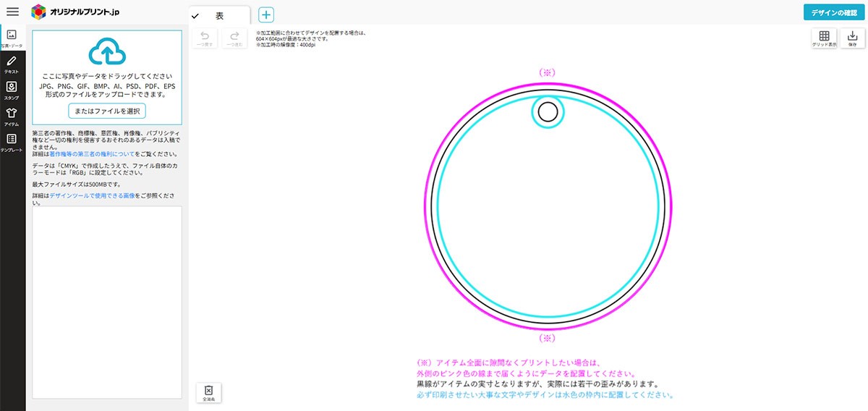Open the アイテム T-shirt panel
Viewport: 868px width, 411px height.
click(12, 116)
